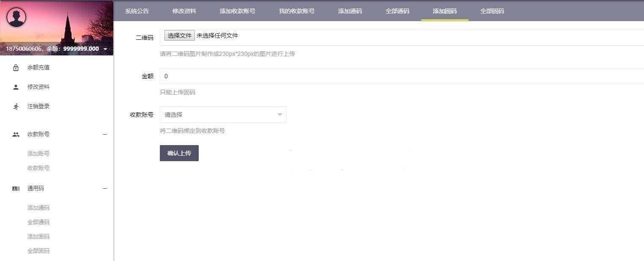Click the 确认上传 upload button
Screen dimensions: 644x261
[x=179, y=153]
